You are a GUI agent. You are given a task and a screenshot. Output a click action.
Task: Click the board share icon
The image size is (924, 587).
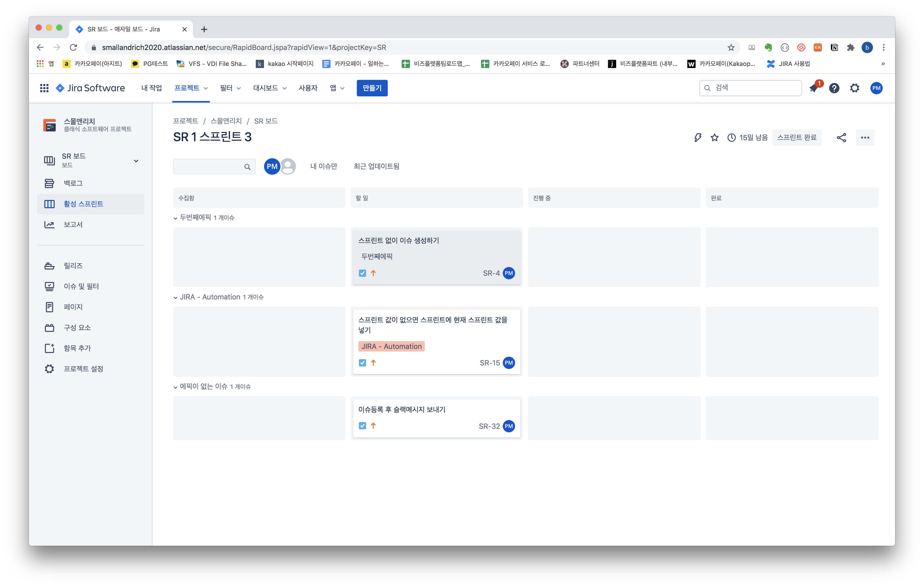point(841,138)
